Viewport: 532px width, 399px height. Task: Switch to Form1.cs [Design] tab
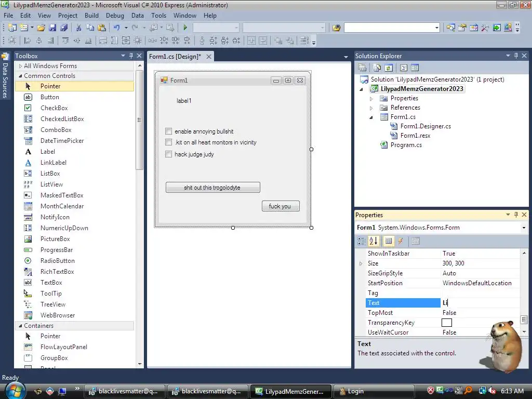175,57
